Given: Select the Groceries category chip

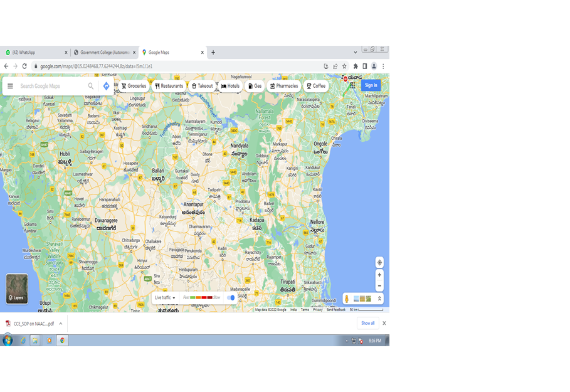Looking at the screenshot, I should point(134,86).
